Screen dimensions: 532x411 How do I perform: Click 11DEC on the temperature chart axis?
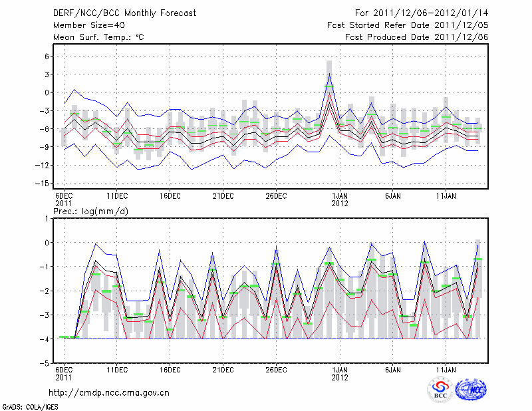coord(116,196)
